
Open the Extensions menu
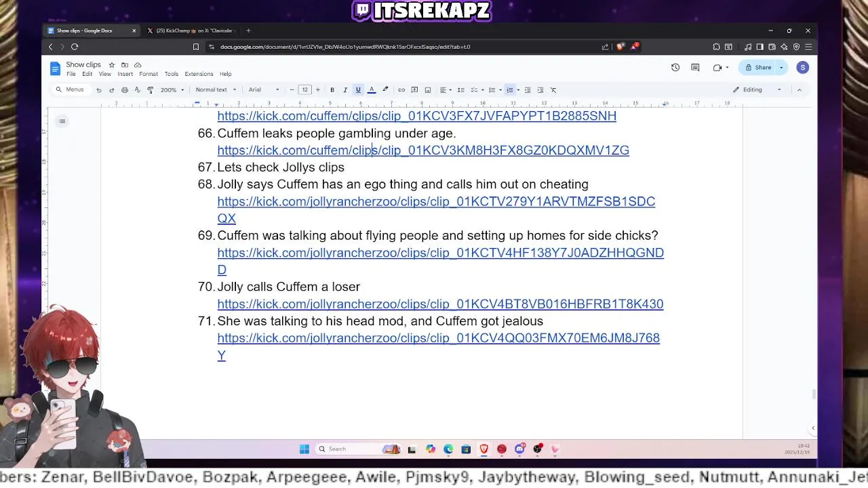[199, 74]
